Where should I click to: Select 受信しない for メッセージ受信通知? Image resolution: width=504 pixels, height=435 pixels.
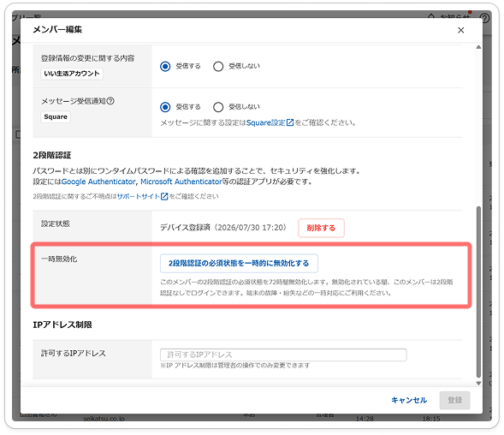coord(218,107)
